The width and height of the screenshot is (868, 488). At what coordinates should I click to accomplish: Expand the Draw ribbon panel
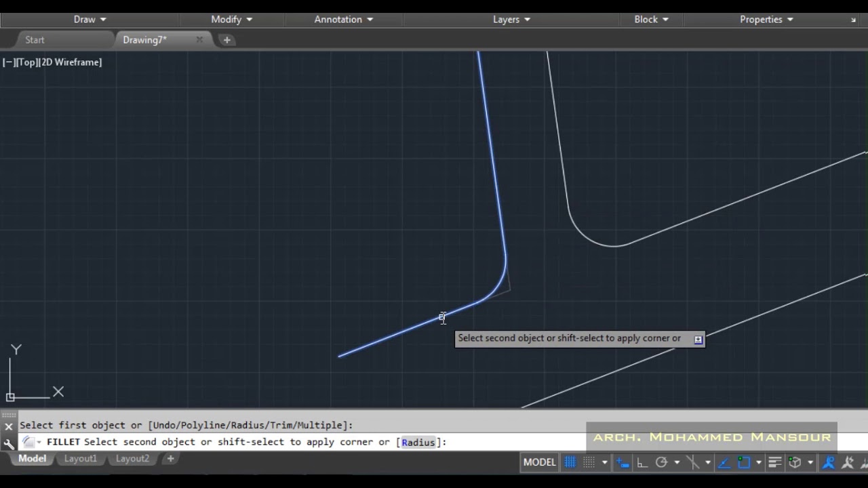click(x=90, y=20)
